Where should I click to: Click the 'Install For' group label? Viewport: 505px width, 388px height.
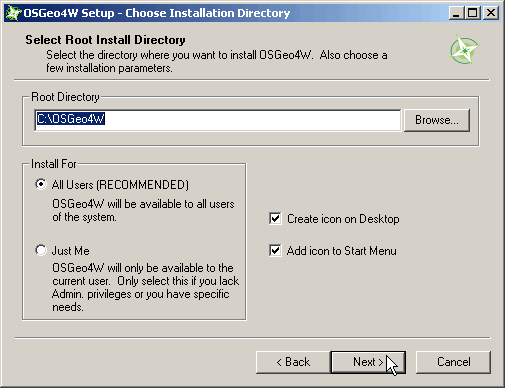coord(54,164)
